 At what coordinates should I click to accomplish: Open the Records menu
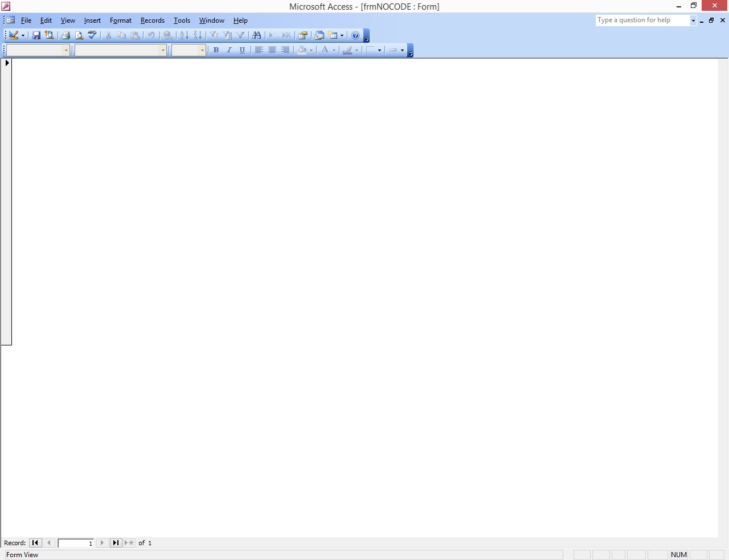(153, 20)
